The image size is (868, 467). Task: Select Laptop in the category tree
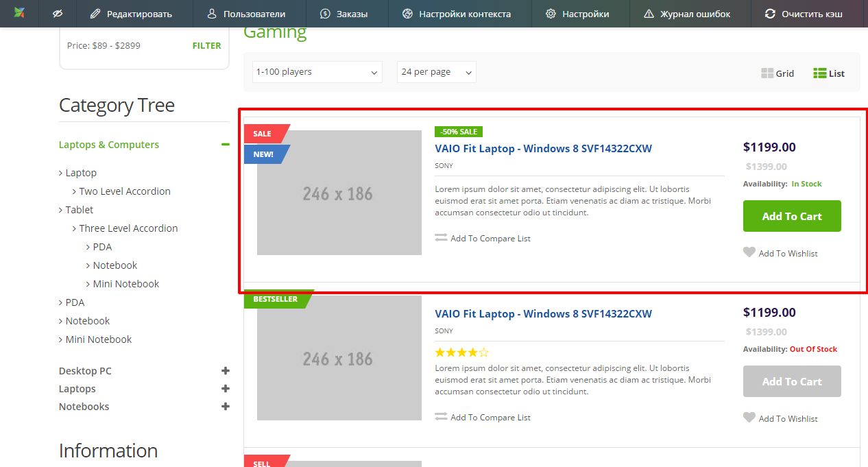(x=81, y=173)
